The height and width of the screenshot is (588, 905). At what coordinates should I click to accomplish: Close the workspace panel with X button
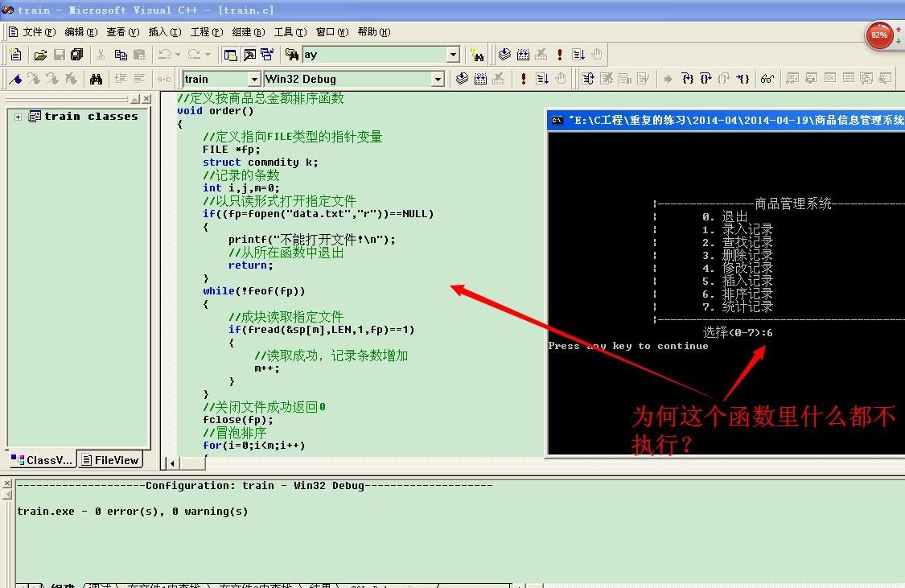(x=146, y=99)
